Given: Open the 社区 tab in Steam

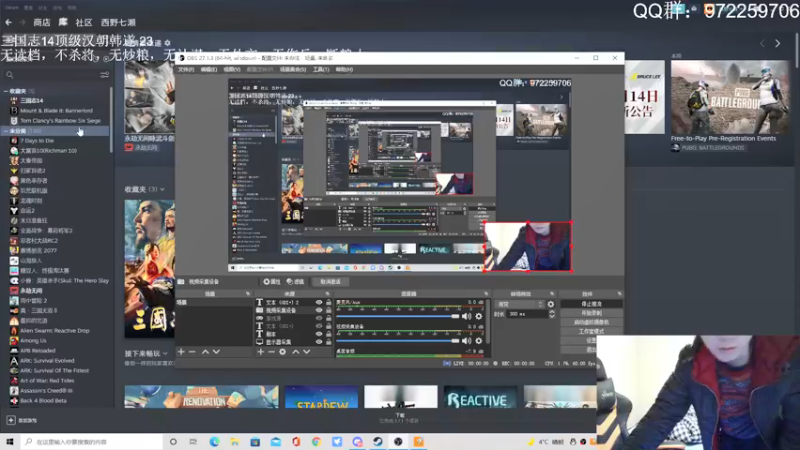Looking at the screenshot, I should point(84,22).
